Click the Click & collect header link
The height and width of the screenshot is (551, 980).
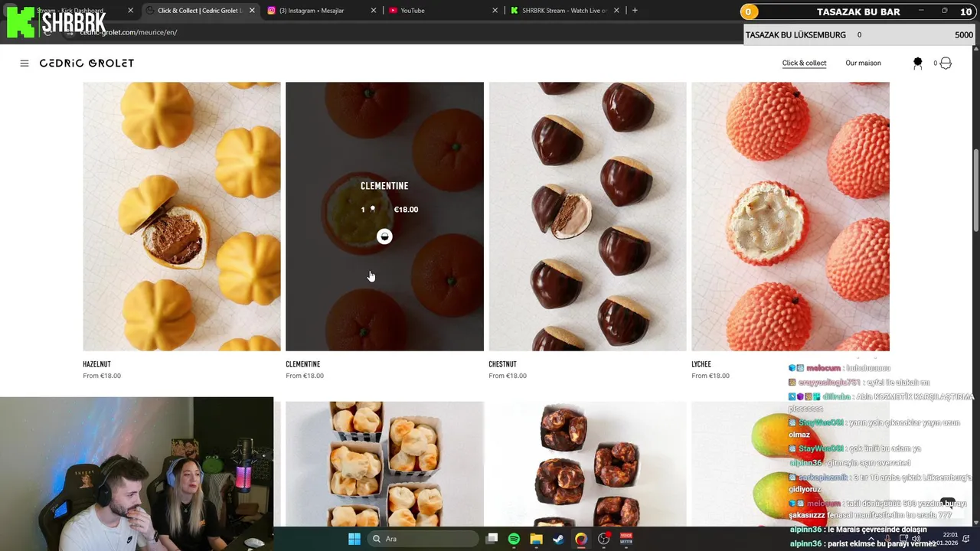(804, 64)
